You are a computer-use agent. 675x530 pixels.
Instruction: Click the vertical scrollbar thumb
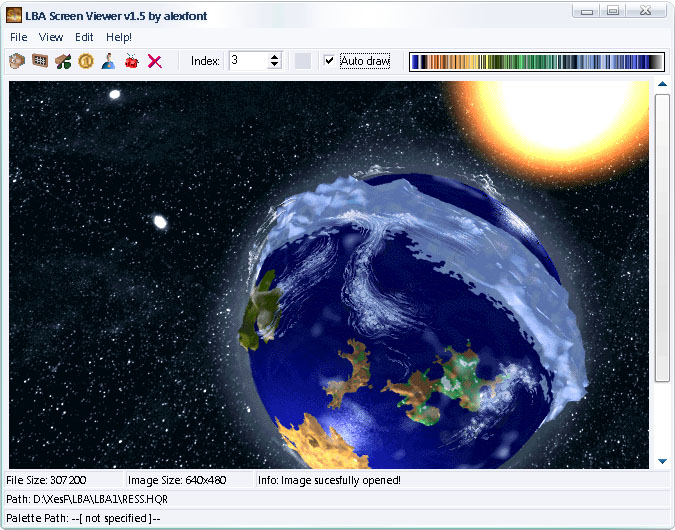(x=663, y=238)
